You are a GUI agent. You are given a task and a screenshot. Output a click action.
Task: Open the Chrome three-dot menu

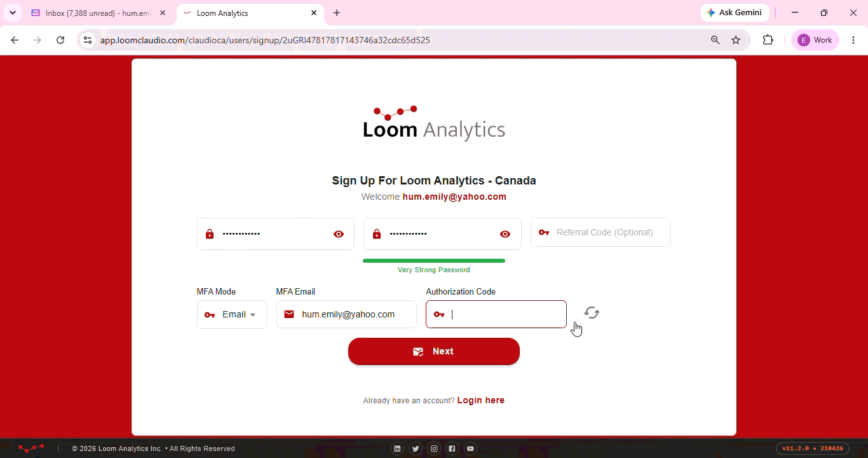853,40
